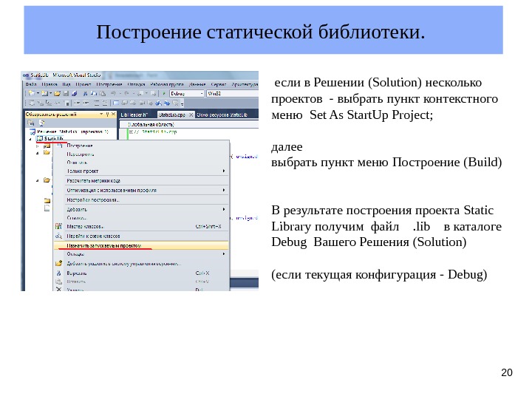The width and height of the screenshot is (532, 399).
Task: Expand the Отладка submenu arrow in context menu
Action: click(224, 253)
